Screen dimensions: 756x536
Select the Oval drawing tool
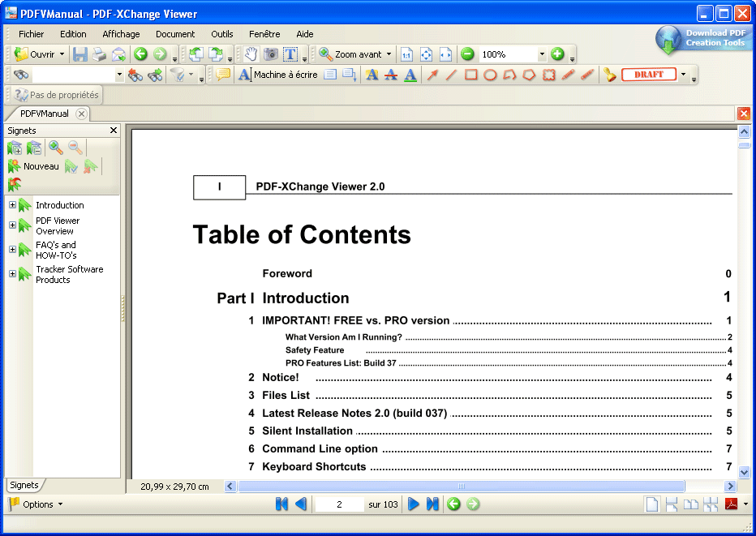(x=490, y=75)
